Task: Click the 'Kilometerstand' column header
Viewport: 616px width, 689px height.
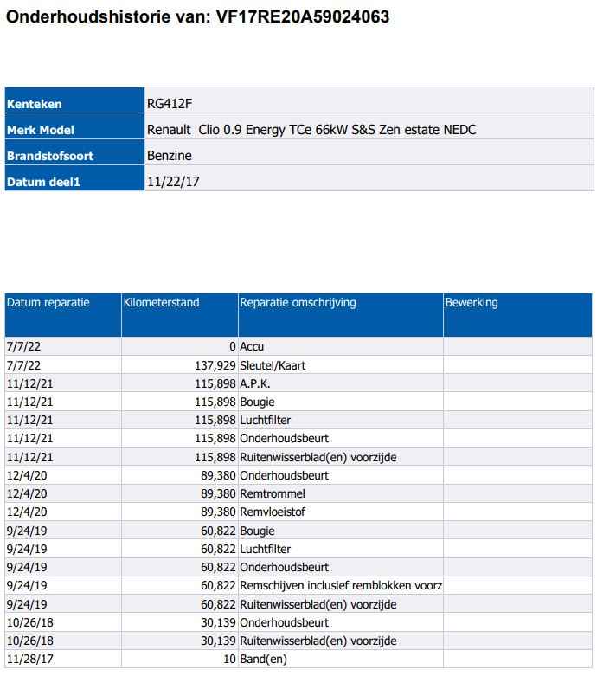Action: tap(180, 314)
